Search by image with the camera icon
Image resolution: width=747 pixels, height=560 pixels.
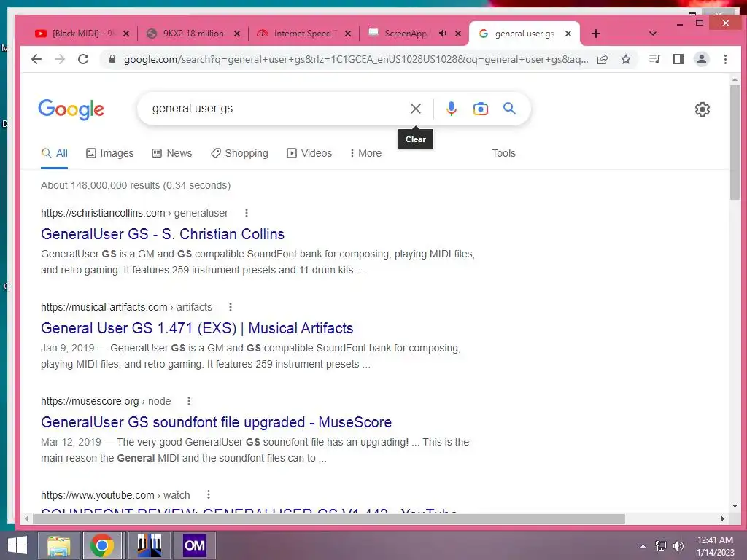pyautogui.click(x=481, y=109)
